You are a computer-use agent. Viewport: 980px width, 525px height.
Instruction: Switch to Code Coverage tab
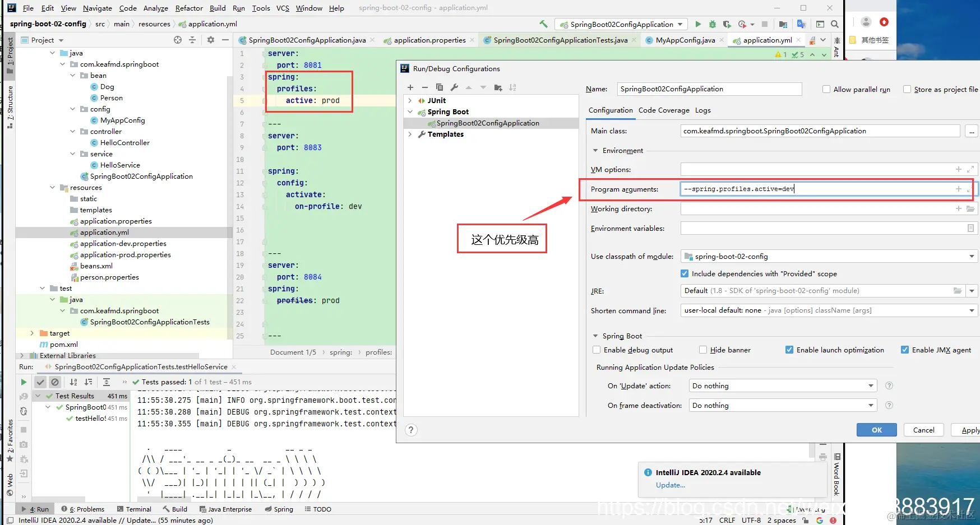click(x=664, y=110)
